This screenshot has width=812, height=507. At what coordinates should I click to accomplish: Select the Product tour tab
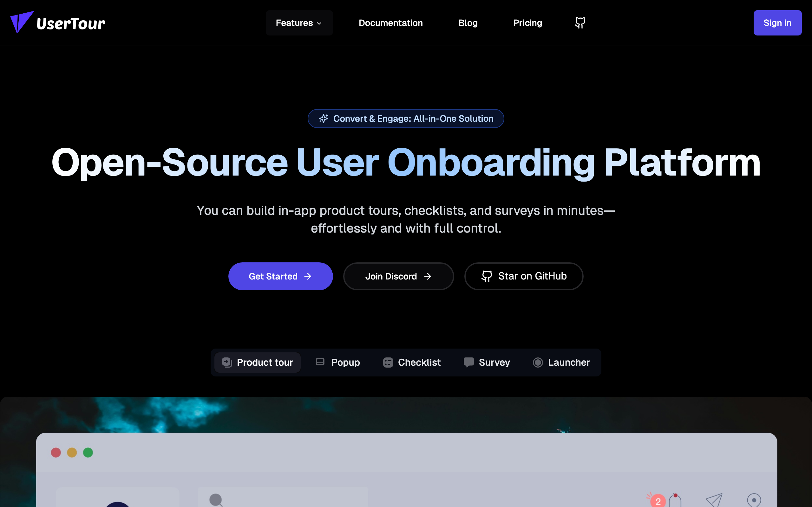point(257,362)
